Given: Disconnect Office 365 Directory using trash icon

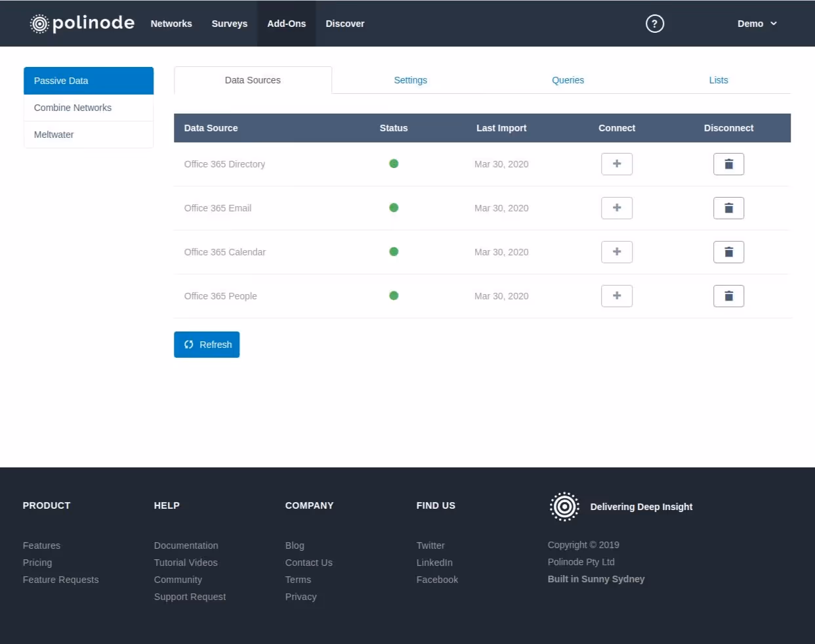Looking at the screenshot, I should (728, 164).
